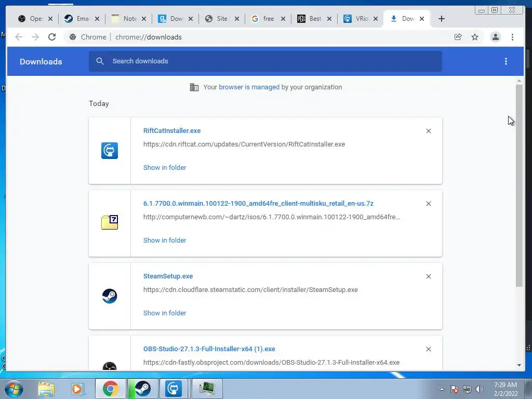Viewport: 532px width, 399px height.
Task: Close the active Downloads tab
Action: click(422, 19)
